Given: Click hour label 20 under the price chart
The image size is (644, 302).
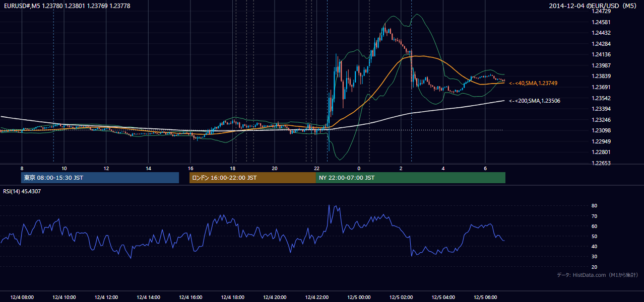Looking at the screenshot, I should (275, 168).
